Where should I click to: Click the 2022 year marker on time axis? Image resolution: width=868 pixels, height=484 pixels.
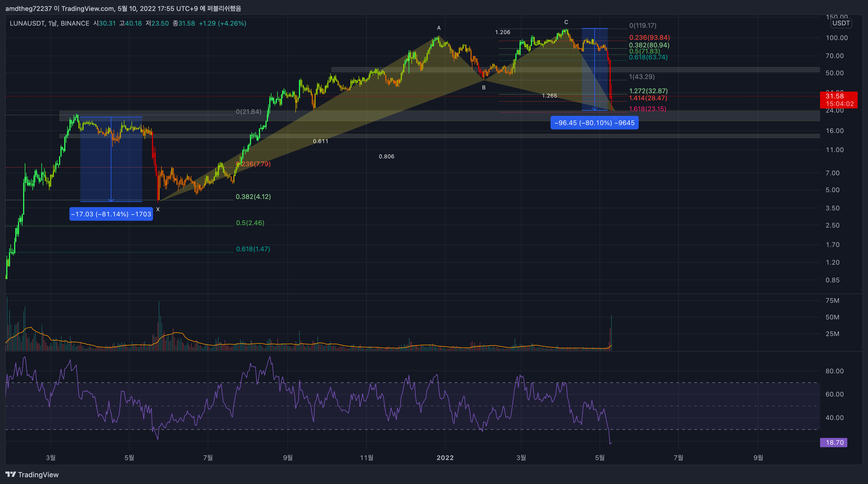pyautogui.click(x=445, y=458)
